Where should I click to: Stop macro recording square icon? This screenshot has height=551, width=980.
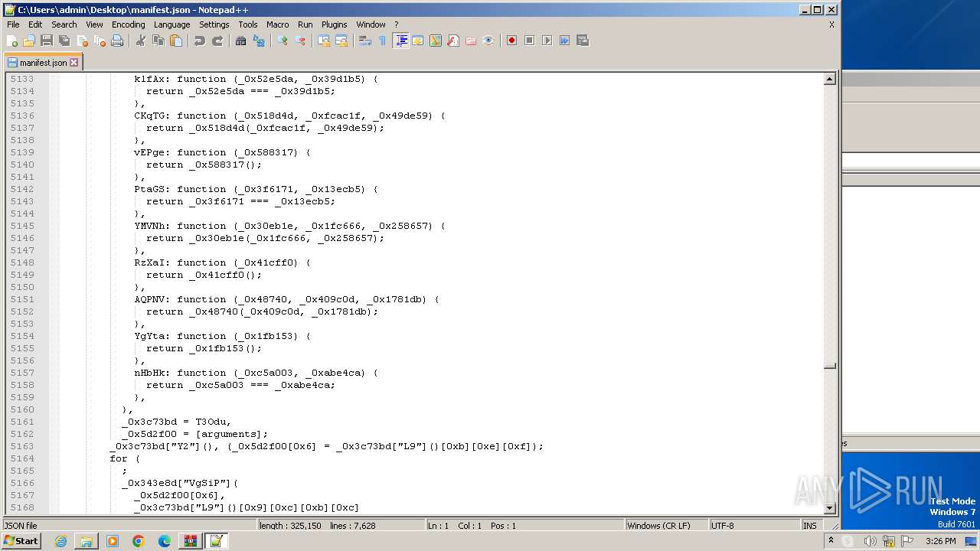[529, 41]
